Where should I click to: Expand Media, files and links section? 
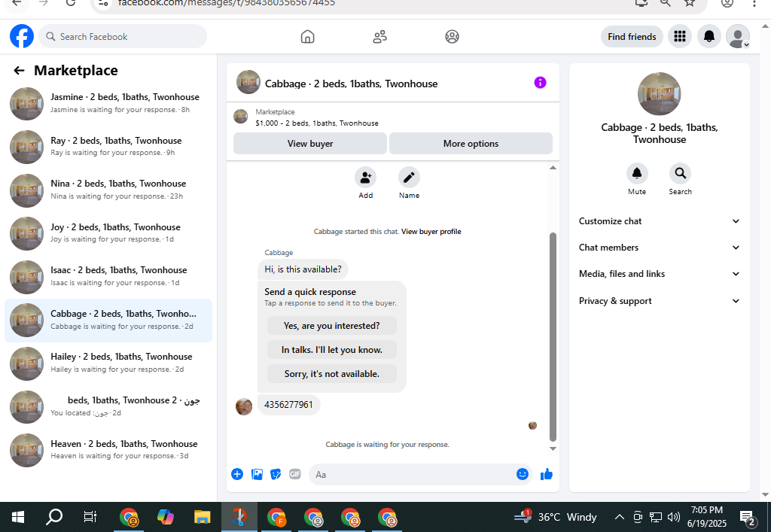coord(659,274)
